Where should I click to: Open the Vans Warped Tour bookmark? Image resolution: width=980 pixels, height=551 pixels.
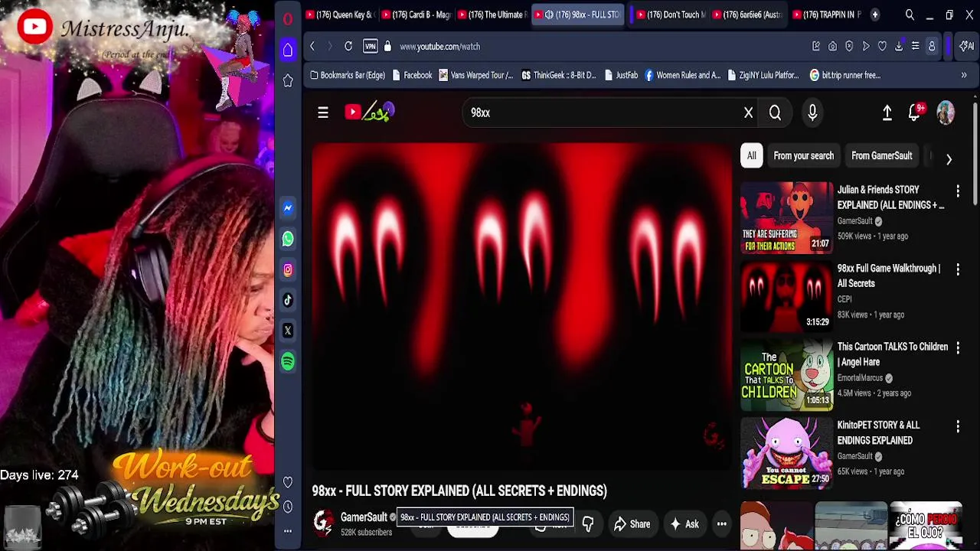(x=475, y=75)
